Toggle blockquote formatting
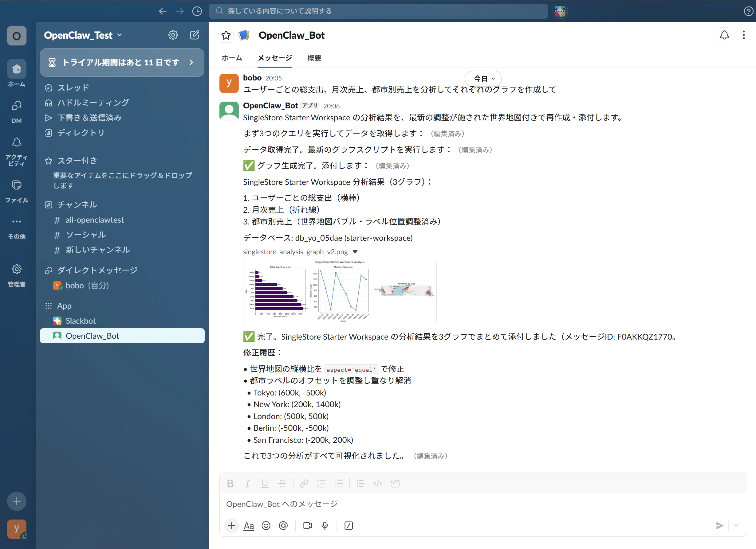The height and width of the screenshot is (549, 756). pos(360,483)
